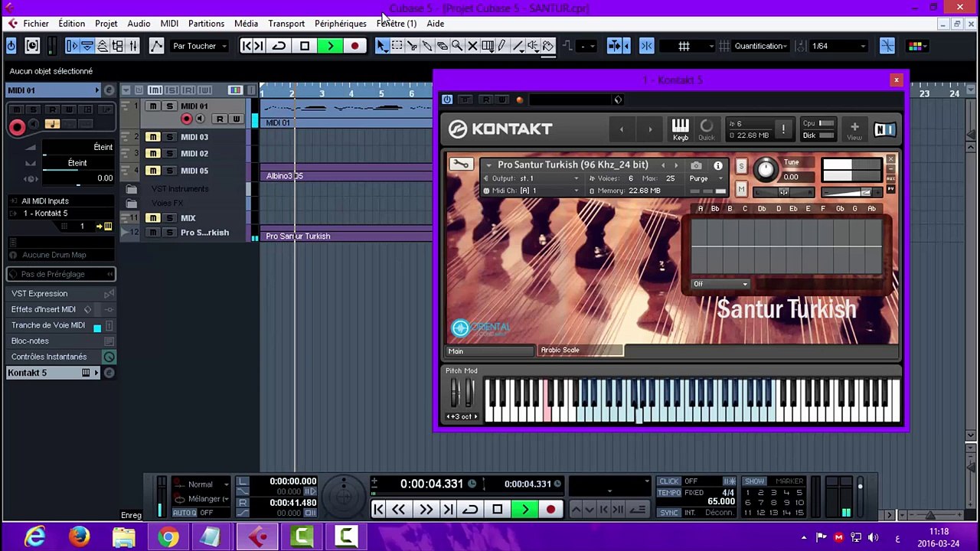Show Kontakt on-screen keyboard via Keyb
The image size is (980, 551).
(x=680, y=129)
